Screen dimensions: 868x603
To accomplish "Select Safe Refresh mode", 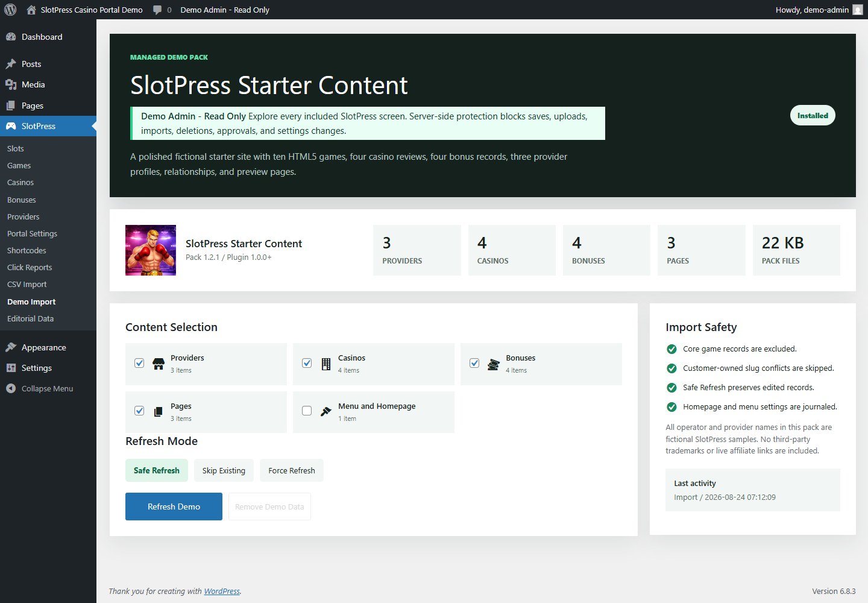I will coord(157,470).
